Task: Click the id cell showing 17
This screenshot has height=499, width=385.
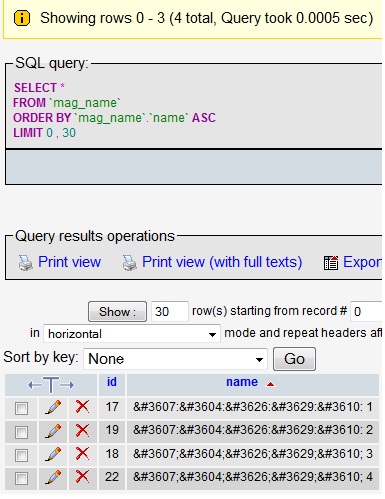Action: click(x=112, y=407)
